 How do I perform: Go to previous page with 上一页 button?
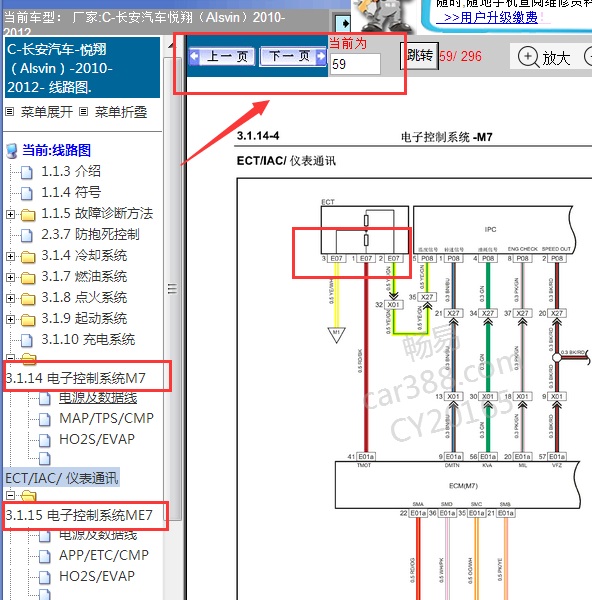point(222,57)
